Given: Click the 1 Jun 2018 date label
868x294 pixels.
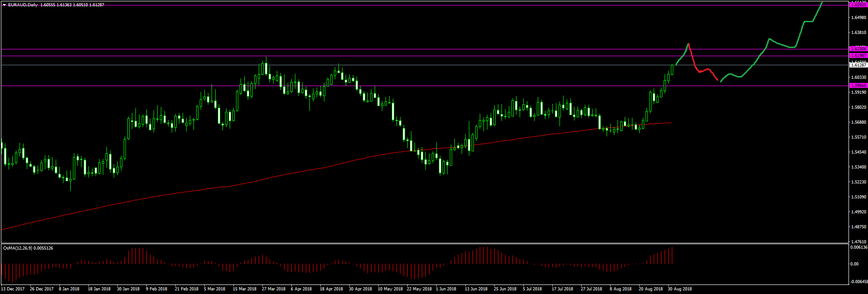Looking at the screenshot, I should [446, 289].
